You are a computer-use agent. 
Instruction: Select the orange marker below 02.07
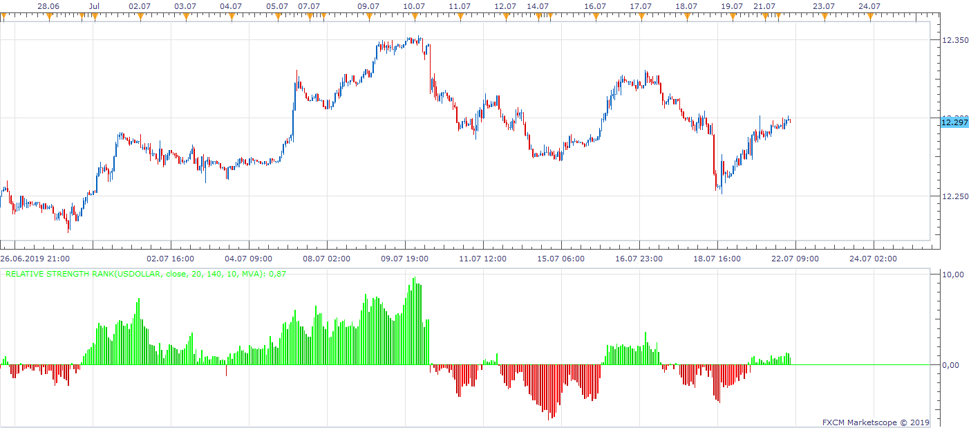pyautogui.click(x=140, y=16)
